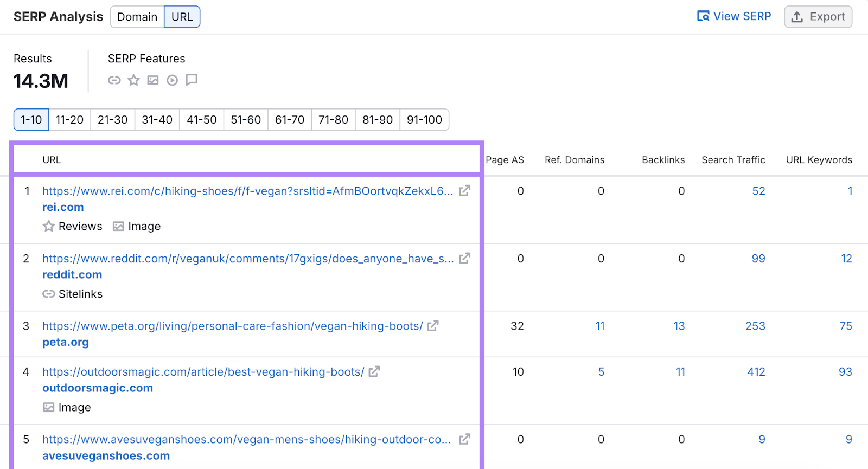Viewport: 868px width, 469px height.
Task: Select results page 21-30
Action: tap(113, 120)
